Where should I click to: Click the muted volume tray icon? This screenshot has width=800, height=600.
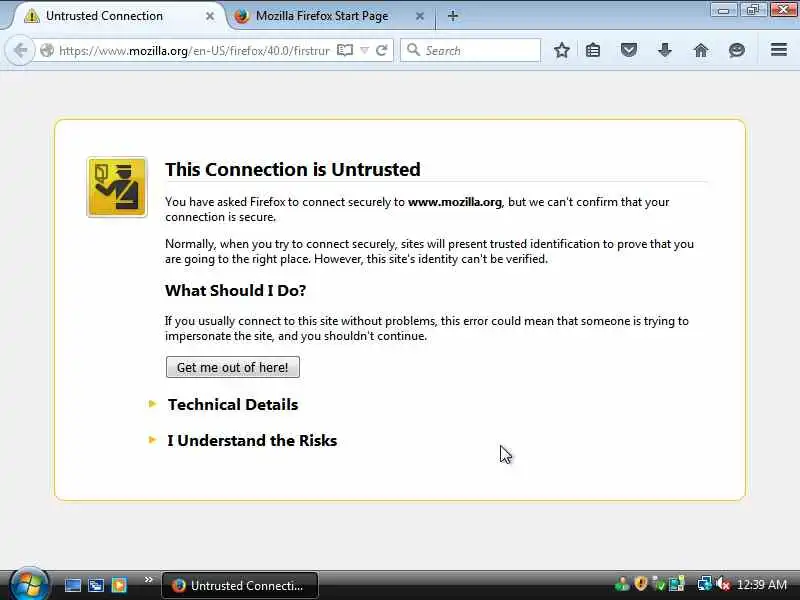point(723,584)
